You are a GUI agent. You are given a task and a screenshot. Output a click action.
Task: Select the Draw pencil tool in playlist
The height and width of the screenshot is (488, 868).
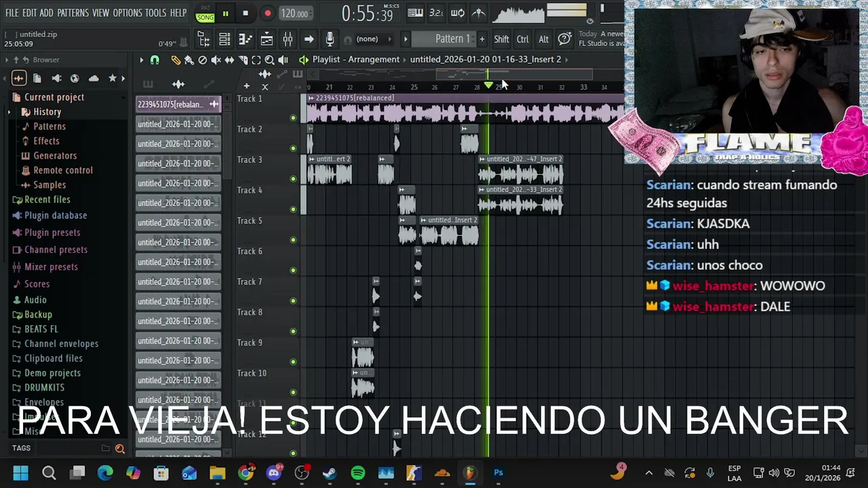176,60
